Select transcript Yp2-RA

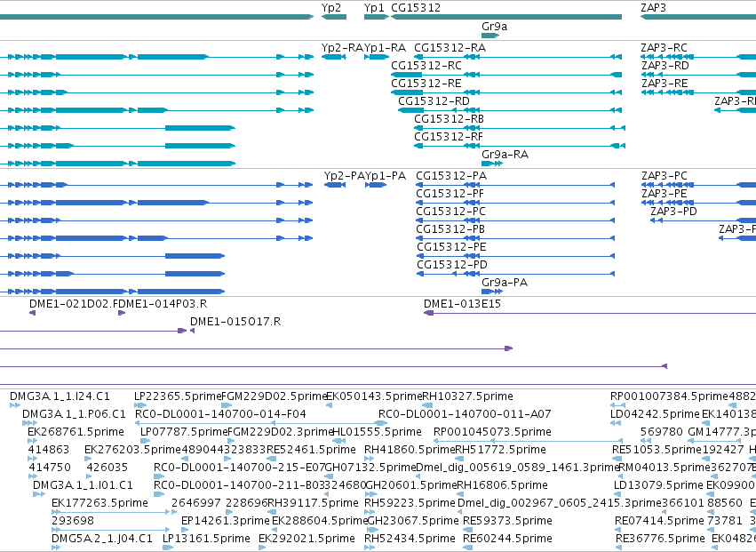[342, 48]
